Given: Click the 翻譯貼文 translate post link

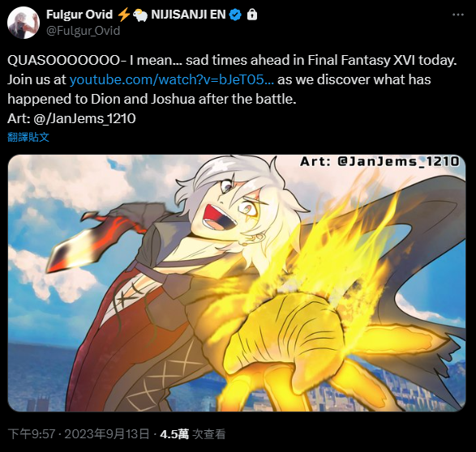Looking at the screenshot, I should tap(28, 137).
